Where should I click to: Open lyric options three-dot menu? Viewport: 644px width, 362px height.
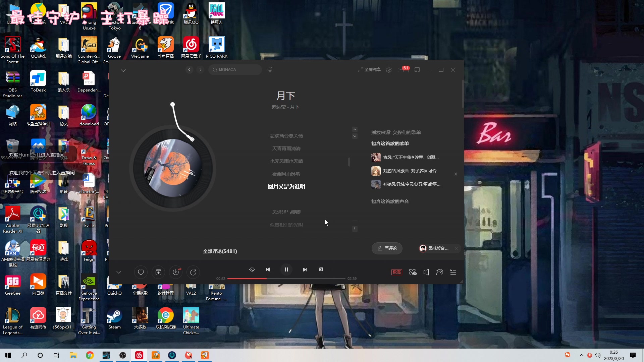(355, 229)
